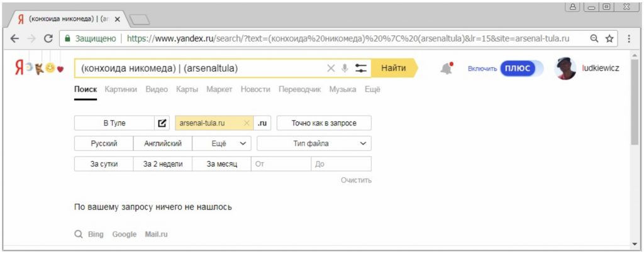644x254 pixels.
Task: Switch to the Карты tab
Action: point(187,89)
